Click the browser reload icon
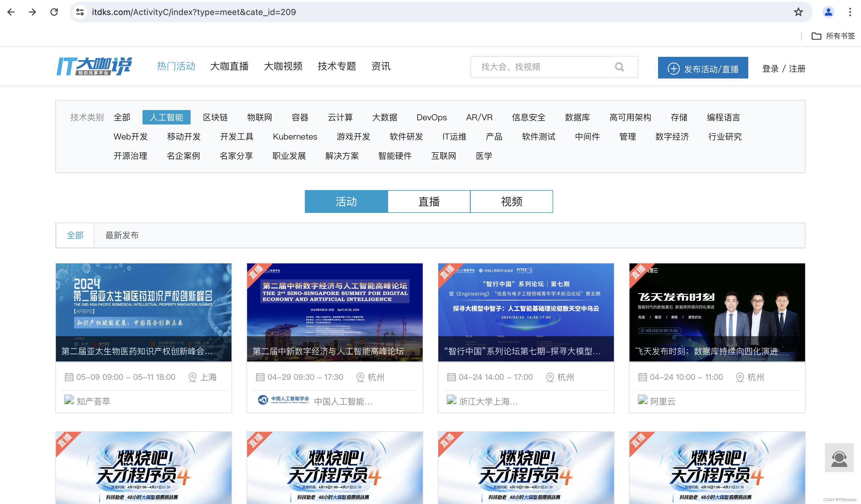Screen dimensions: 861x504 tap(54, 12)
